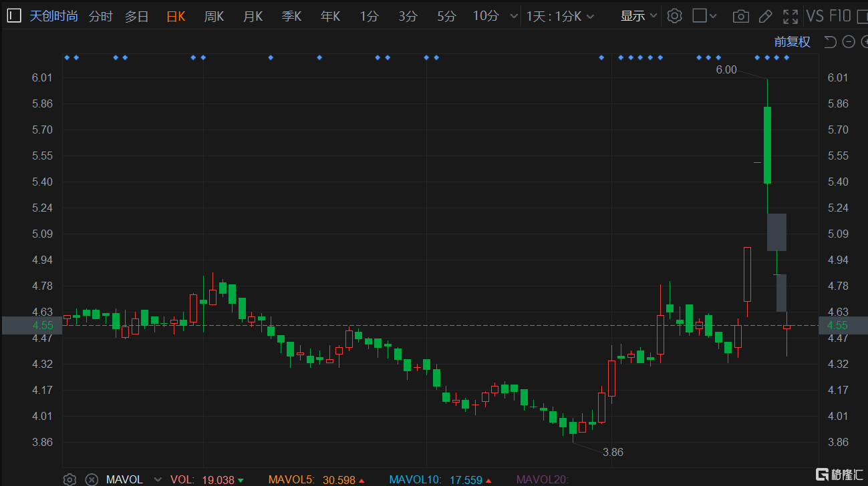Open the MAVOL indicator dropdown chevron
Image resolution: width=868 pixels, height=486 pixels.
[x=158, y=479]
